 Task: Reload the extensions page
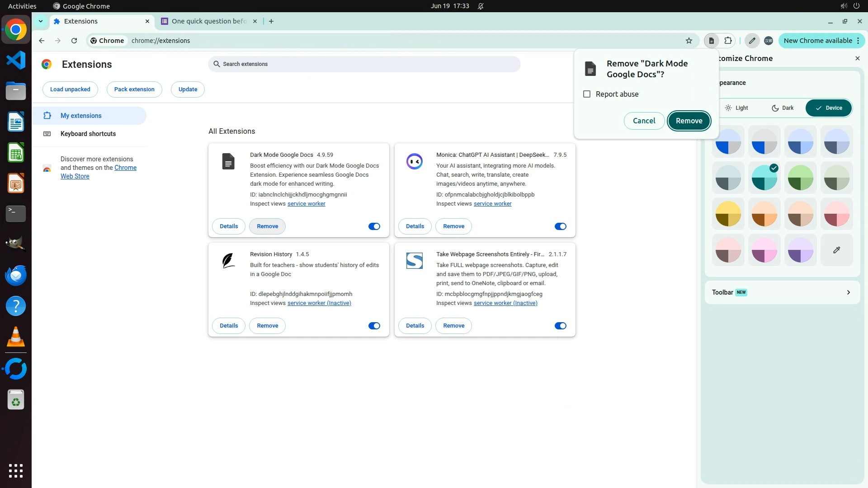point(74,41)
